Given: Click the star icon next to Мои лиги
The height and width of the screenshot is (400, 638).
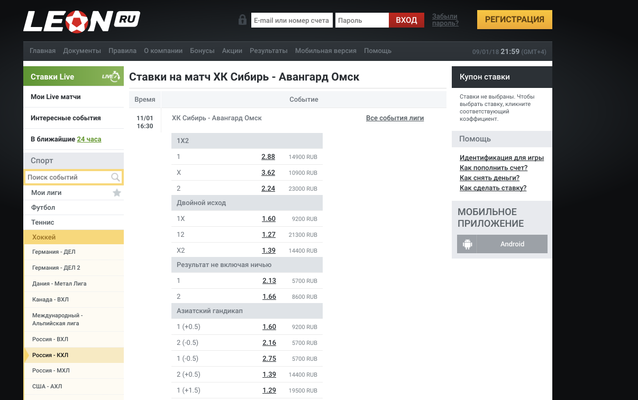Looking at the screenshot, I should [x=117, y=192].
